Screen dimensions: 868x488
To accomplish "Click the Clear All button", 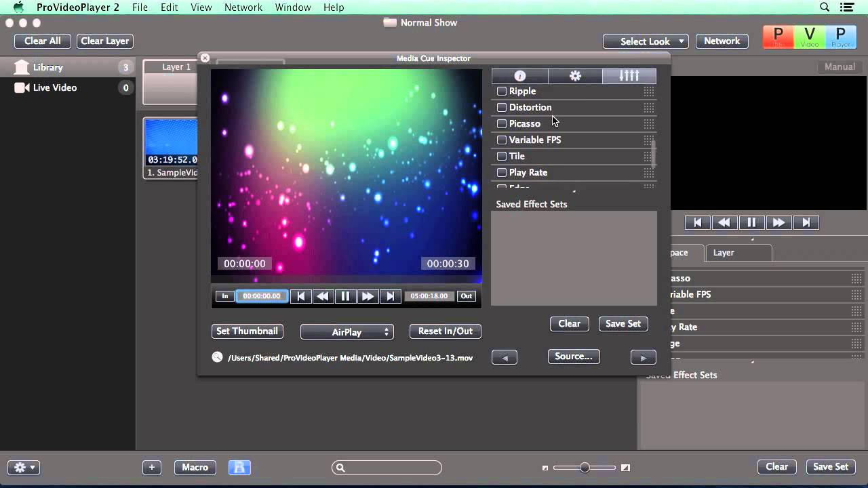I will [x=43, y=41].
